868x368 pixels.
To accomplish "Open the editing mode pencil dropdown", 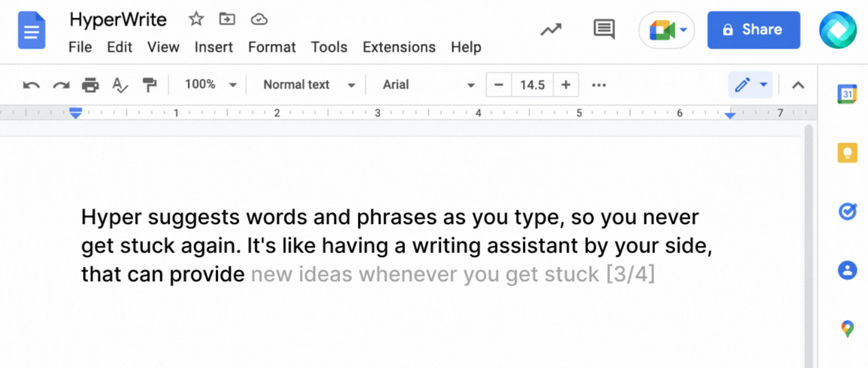I will coord(751,85).
